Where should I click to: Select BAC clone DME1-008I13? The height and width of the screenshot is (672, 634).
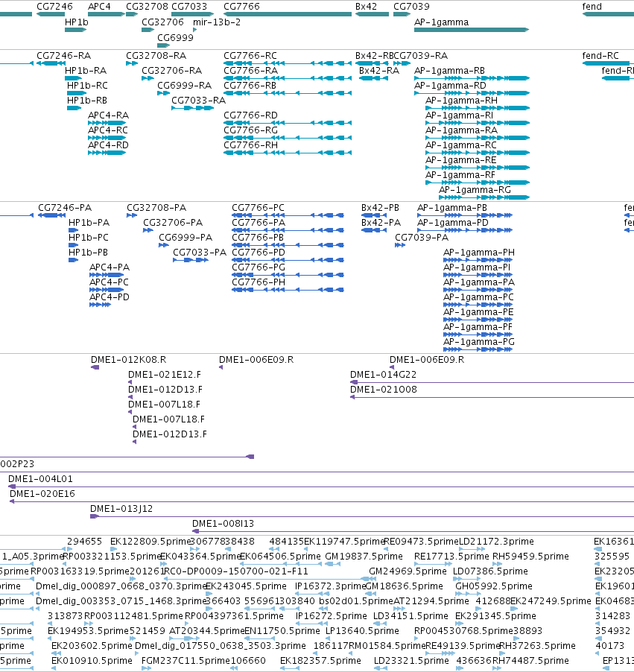tap(223, 523)
